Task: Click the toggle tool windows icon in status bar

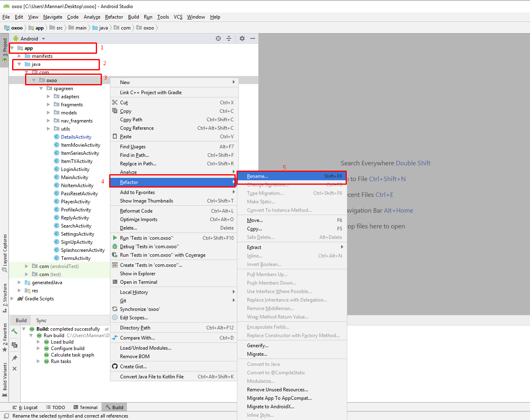Action: (x=6, y=416)
